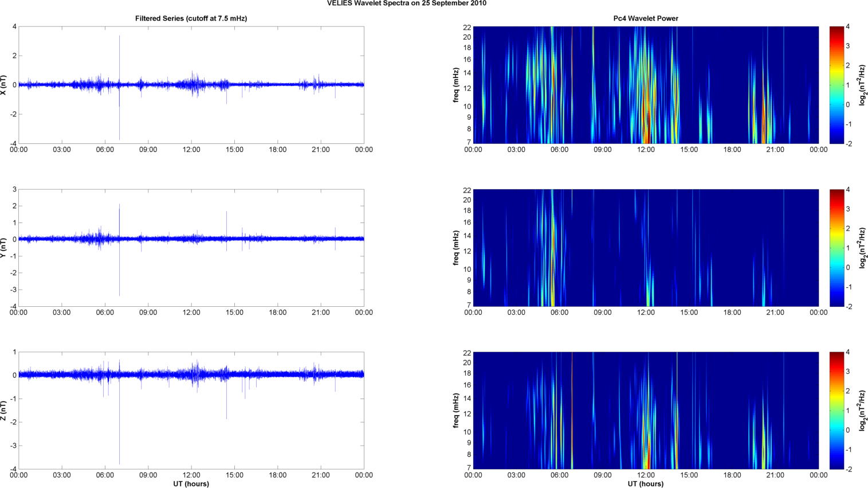Screen dimensions: 868x488
Task: Click the Pc4 Wavelet Power heading
Action: (645, 18)
